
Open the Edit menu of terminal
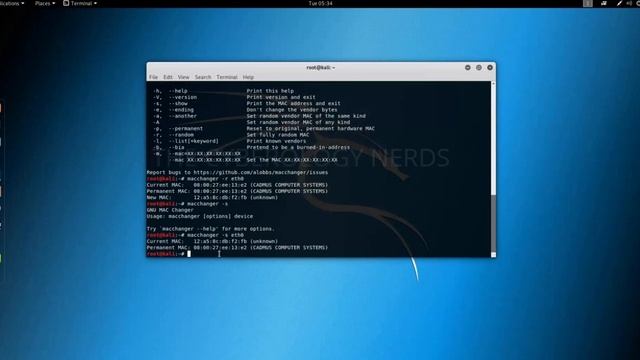(168, 77)
